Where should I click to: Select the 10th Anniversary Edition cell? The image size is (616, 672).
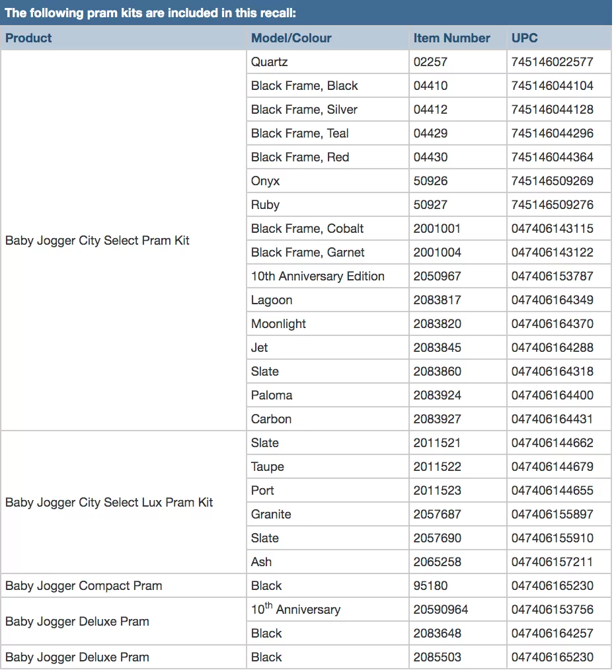pyautogui.click(x=328, y=276)
